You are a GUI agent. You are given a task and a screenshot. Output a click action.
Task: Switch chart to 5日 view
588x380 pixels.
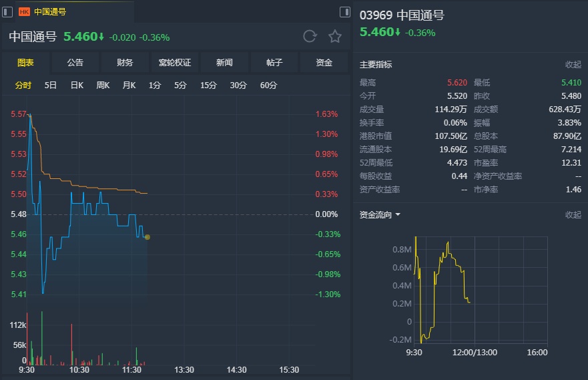[x=51, y=85]
